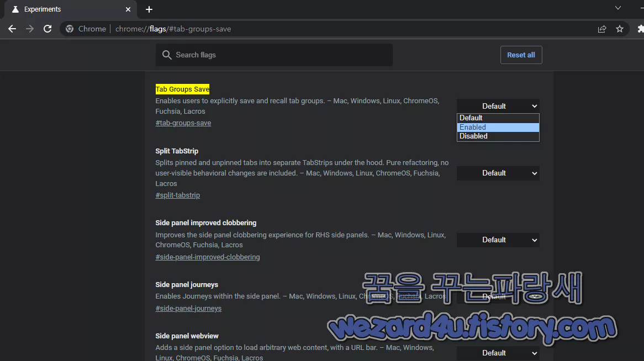Click the Chrome site info icon
Image resolution: width=644 pixels, height=361 pixels.
70,29
